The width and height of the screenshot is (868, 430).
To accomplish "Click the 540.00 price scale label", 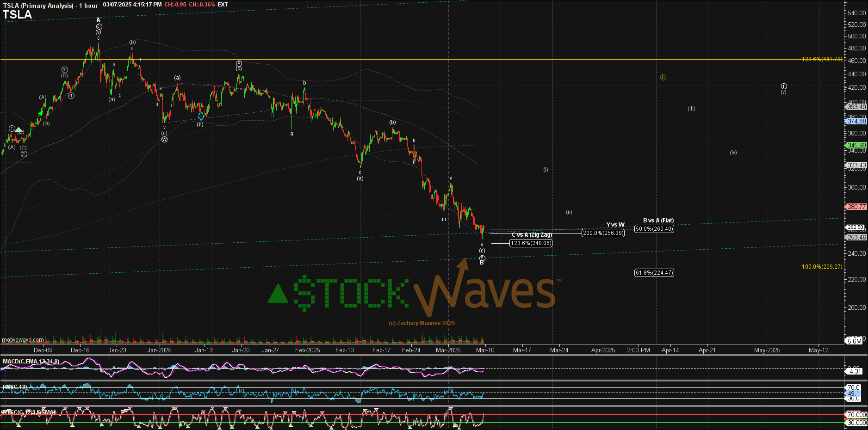I will click(x=857, y=13).
